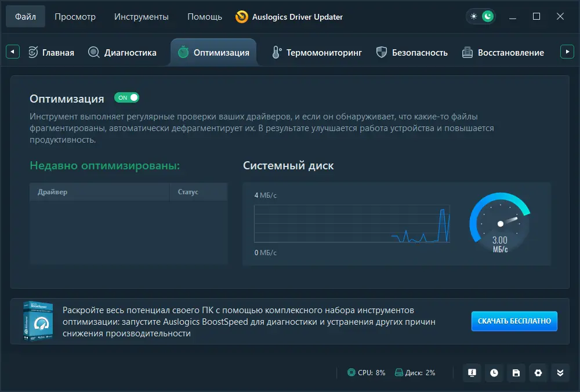
Task: Toggle the light/dark theme switch
Action: [481, 17]
